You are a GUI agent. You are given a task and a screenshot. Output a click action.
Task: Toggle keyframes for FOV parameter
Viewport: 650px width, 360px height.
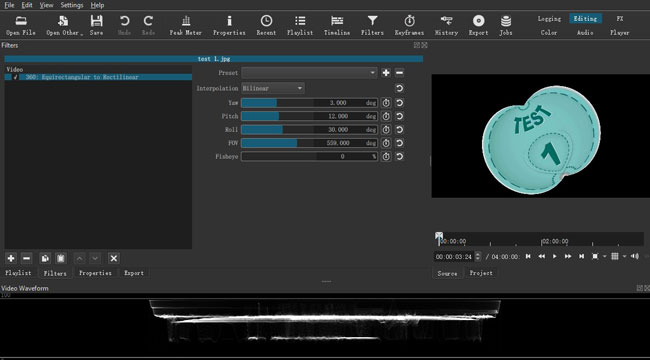click(x=386, y=143)
